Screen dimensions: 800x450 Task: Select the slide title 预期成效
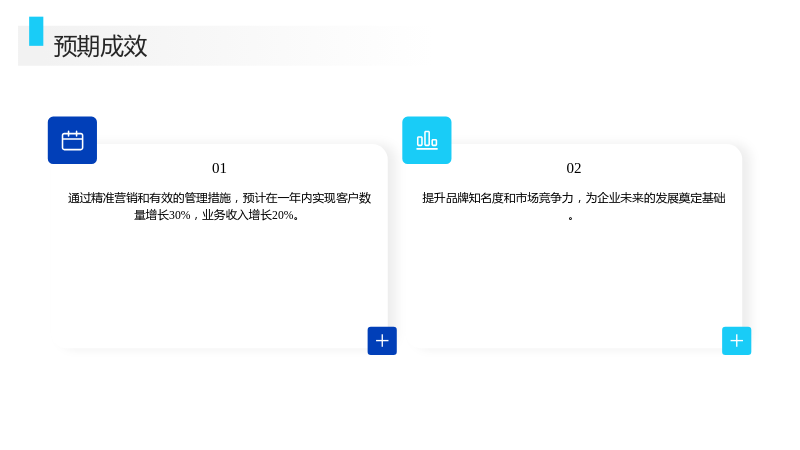pyautogui.click(x=101, y=46)
